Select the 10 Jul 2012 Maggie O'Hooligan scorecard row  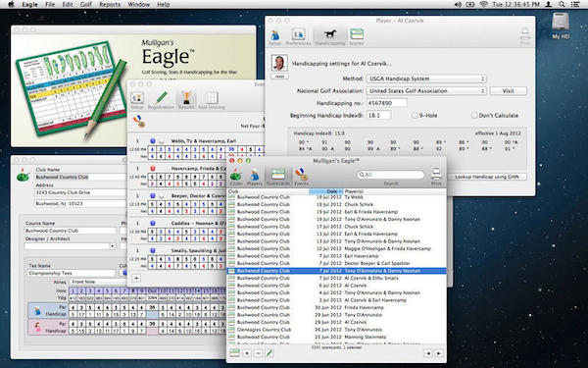coord(336,248)
